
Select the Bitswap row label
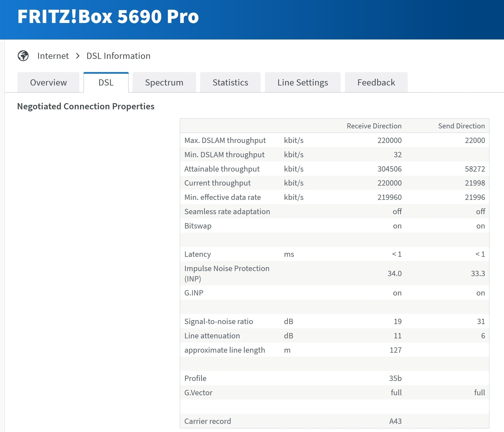(x=198, y=226)
